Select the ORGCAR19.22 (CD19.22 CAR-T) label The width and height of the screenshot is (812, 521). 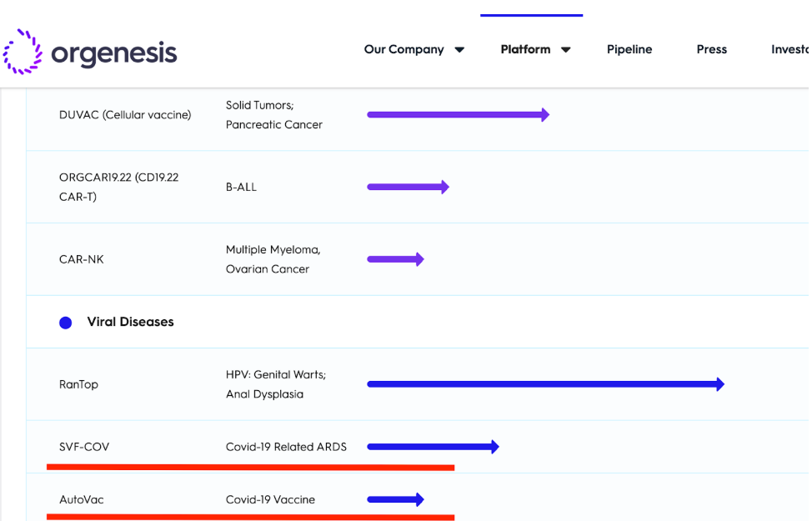coord(119,187)
